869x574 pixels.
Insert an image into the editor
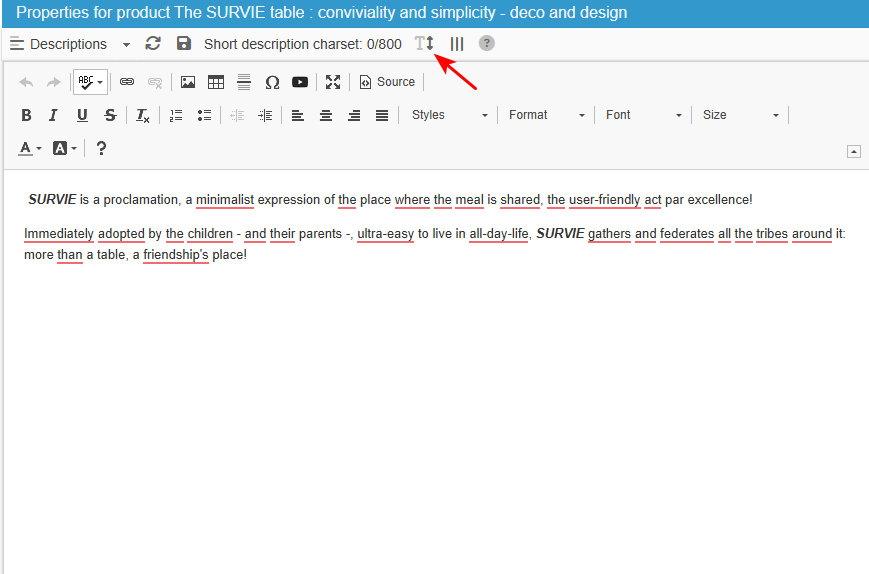pyautogui.click(x=188, y=82)
